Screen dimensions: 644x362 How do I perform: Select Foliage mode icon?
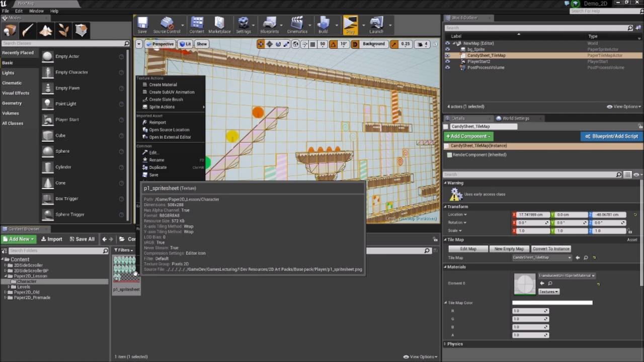[63, 31]
